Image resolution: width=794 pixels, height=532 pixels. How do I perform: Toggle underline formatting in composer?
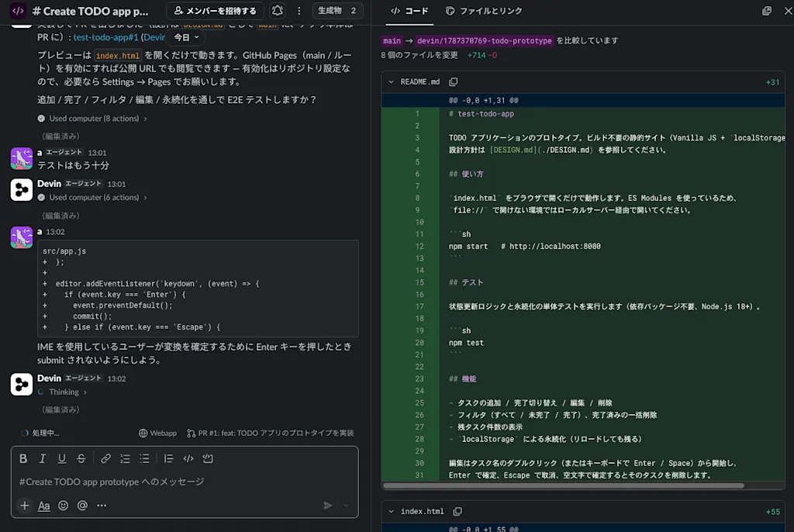click(62, 458)
